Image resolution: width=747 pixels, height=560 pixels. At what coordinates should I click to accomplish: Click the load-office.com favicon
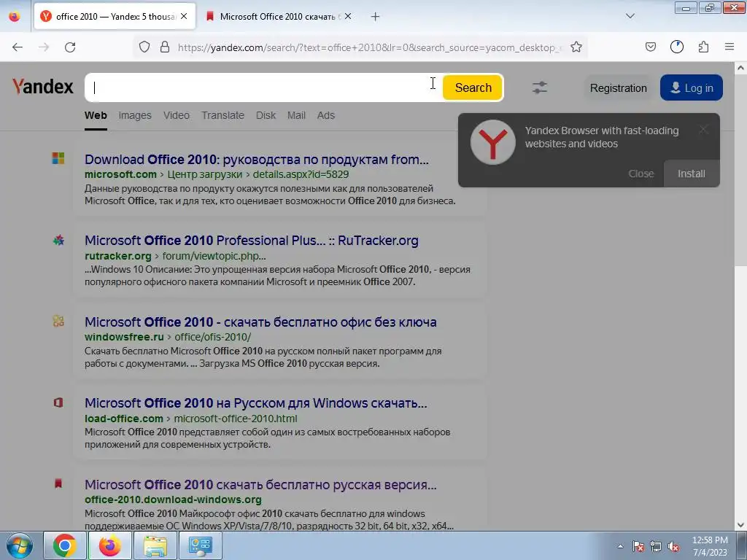pos(58,402)
